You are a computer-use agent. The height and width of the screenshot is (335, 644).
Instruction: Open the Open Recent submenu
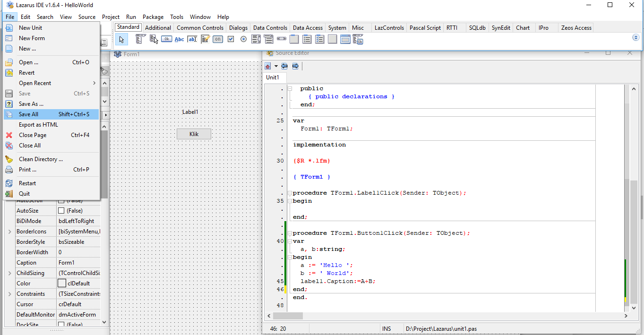[x=51, y=83]
